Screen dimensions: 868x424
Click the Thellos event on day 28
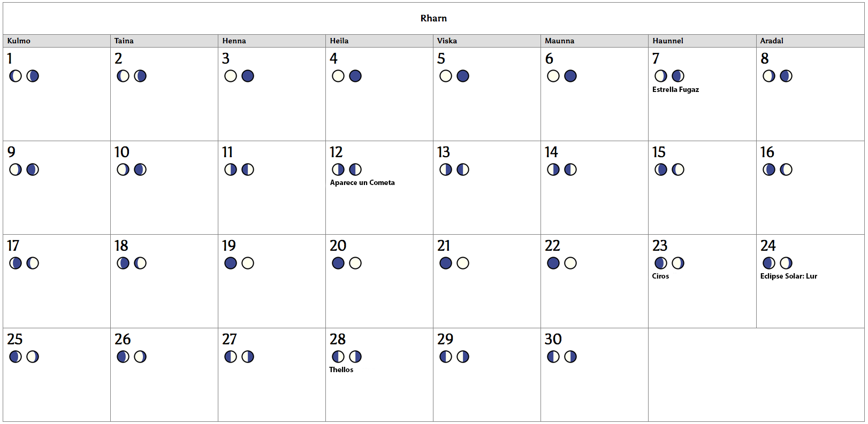pyautogui.click(x=341, y=370)
